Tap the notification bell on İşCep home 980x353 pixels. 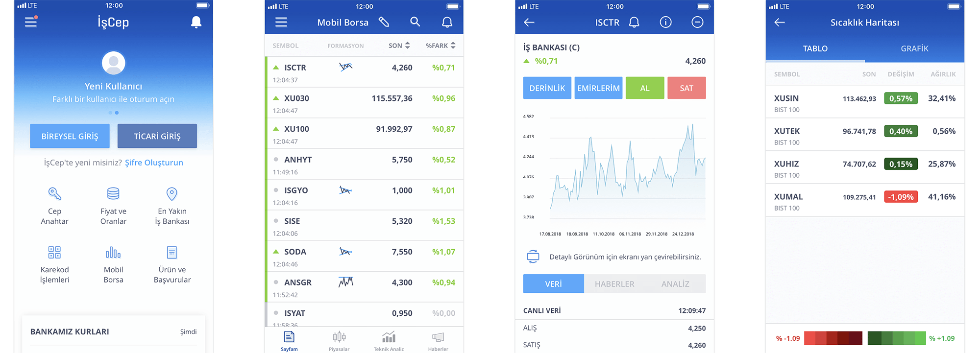196,22
